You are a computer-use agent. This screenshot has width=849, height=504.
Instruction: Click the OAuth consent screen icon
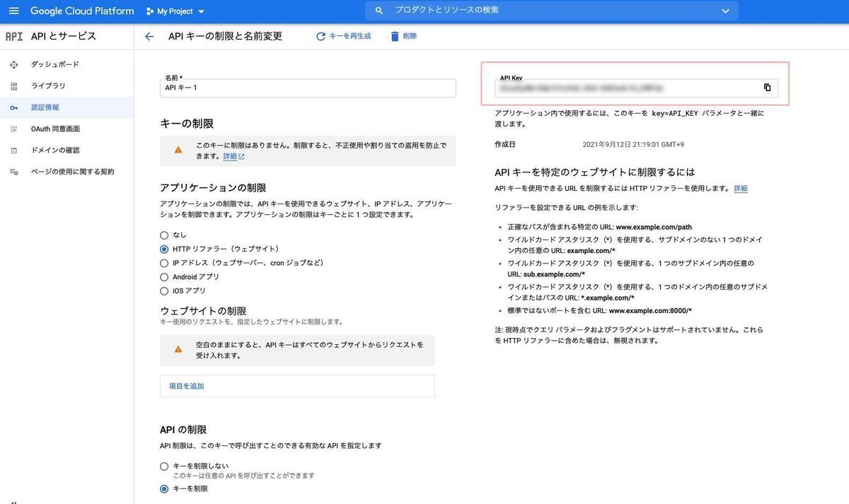pos(13,129)
